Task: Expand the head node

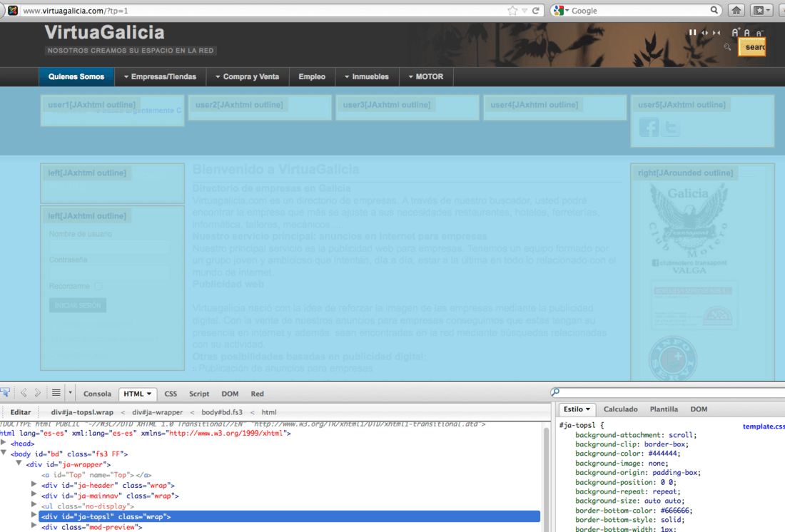Action: pos(4,443)
